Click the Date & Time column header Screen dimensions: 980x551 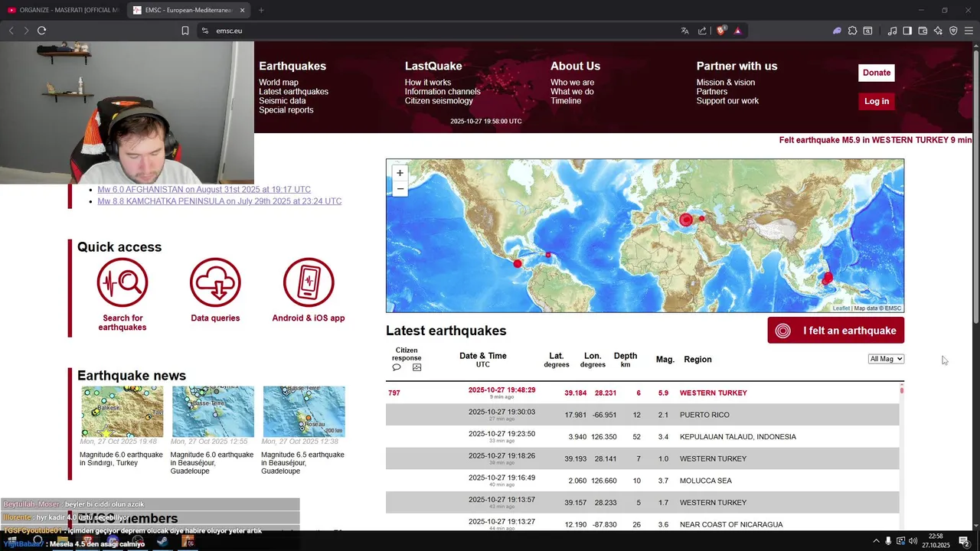pos(482,360)
